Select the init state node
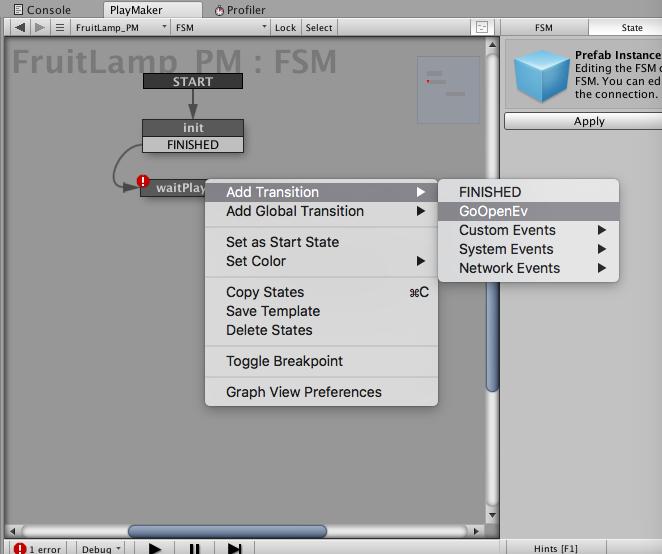This screenshot has height=554, width=662. (193, 128)
